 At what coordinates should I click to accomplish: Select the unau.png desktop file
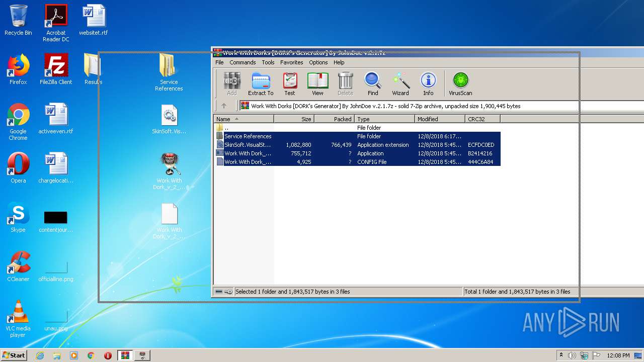[56, 321]
